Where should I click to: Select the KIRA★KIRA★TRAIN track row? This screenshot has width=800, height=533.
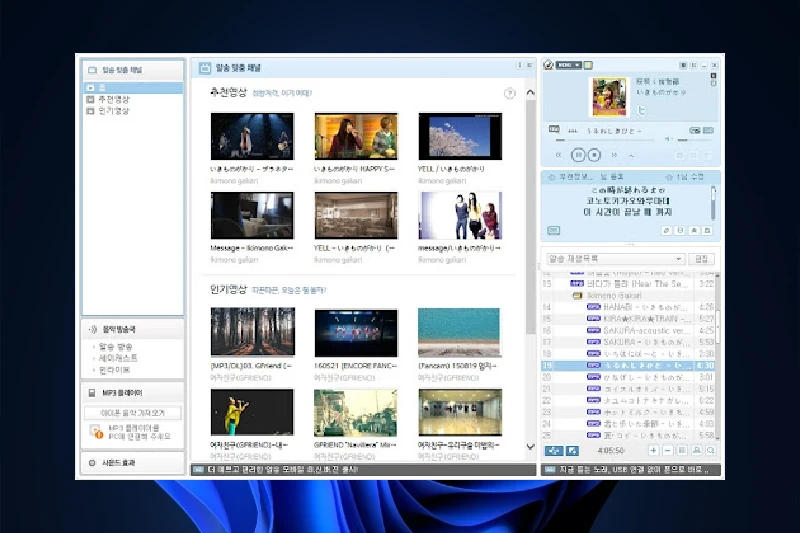(x=628, y=319)
